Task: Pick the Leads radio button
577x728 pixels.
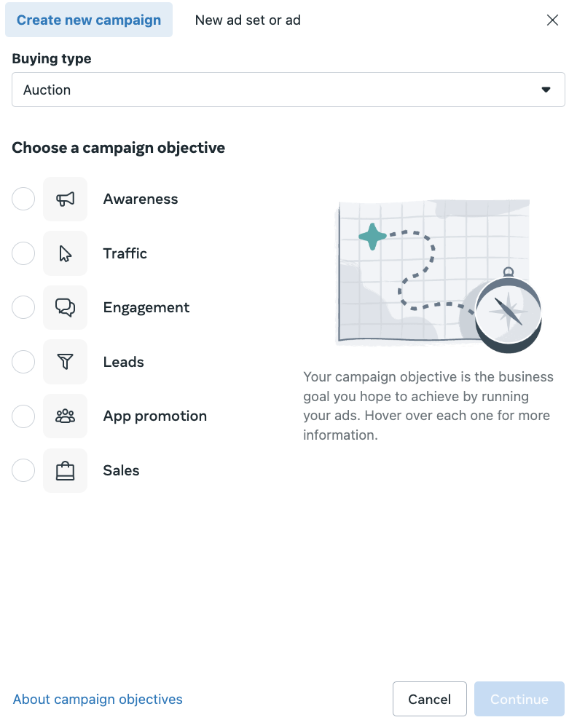Action: [23, 362]
